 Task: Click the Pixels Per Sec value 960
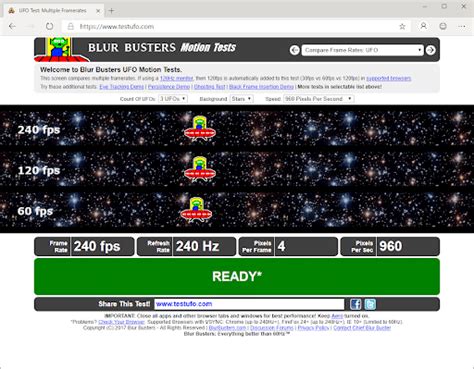(390, 247)
